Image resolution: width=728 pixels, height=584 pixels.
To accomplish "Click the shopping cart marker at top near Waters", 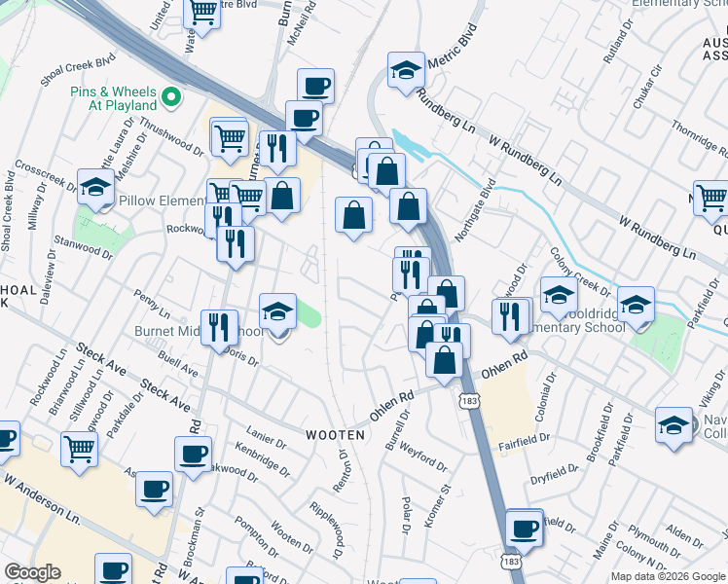I will (202, 15).
